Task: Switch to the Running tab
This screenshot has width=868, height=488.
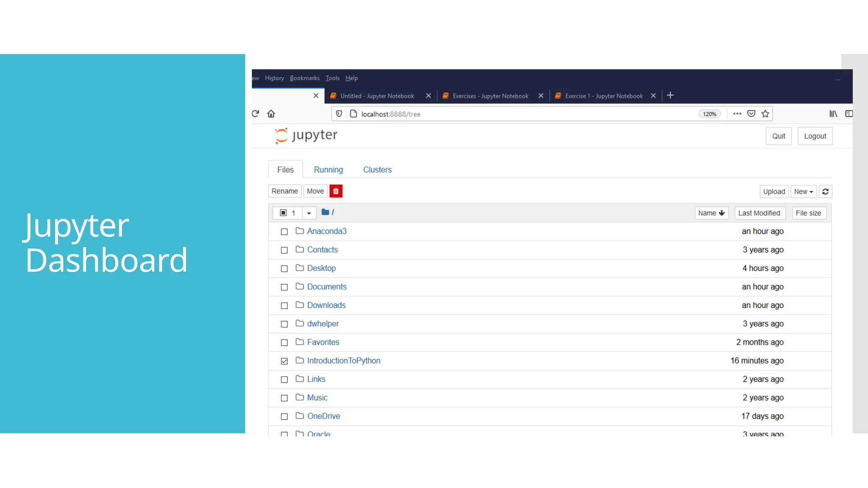Action: (328, 169)
